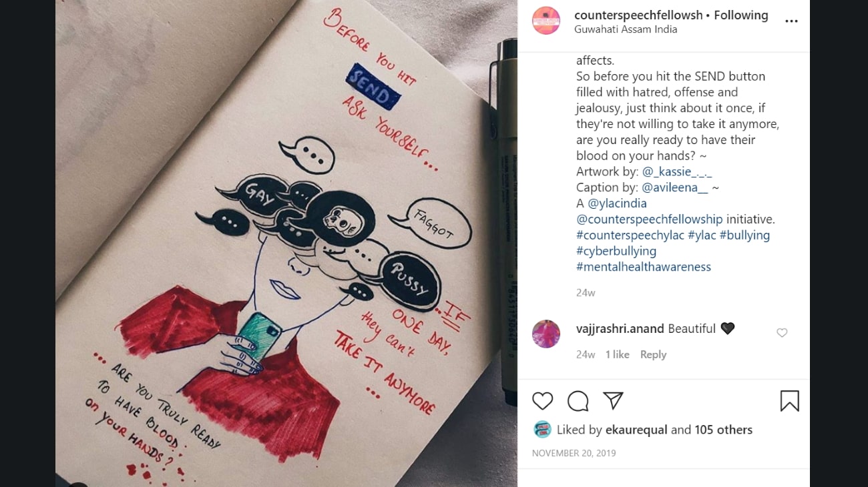Viewport: 868px width, 487px height.
Task: Open the comment speech bubble icon
Action: (578, 401)
